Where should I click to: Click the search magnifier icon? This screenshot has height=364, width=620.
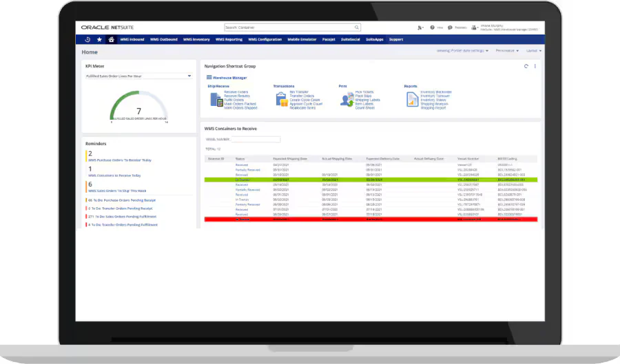357,28
